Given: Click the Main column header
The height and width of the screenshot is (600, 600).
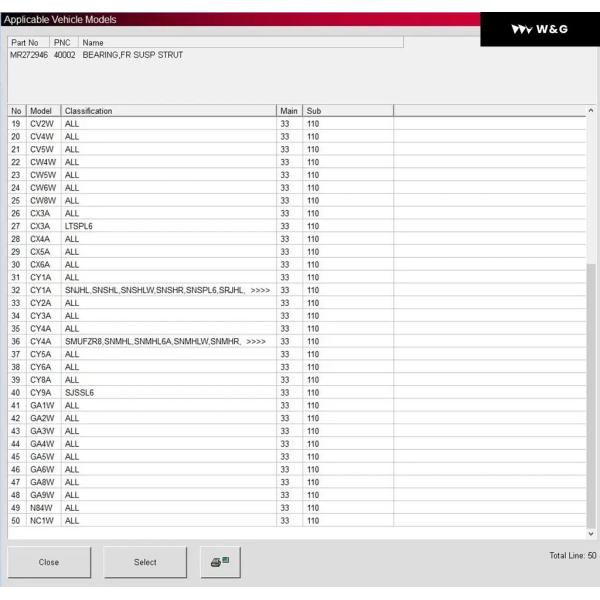Looking at the screenshot, I should [288, 111].
